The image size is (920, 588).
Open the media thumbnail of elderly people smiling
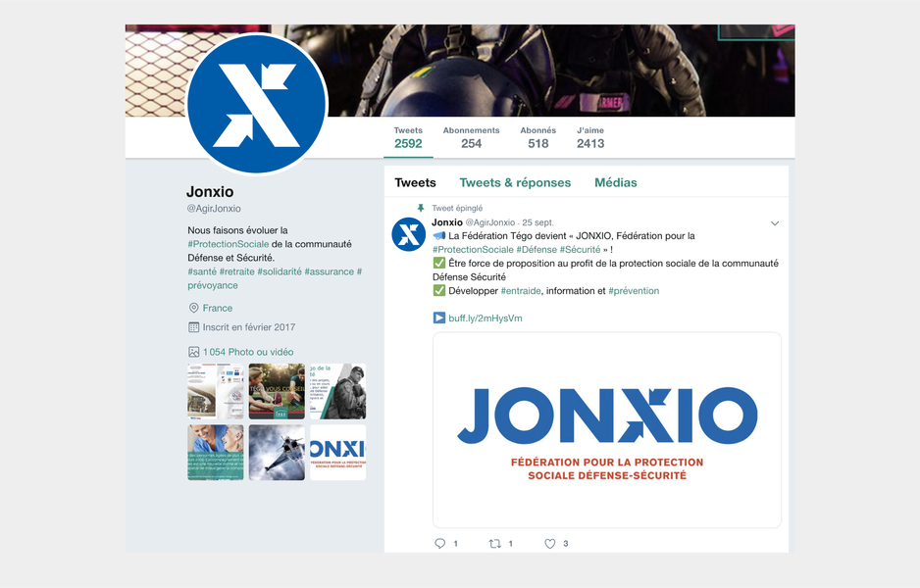216,453
